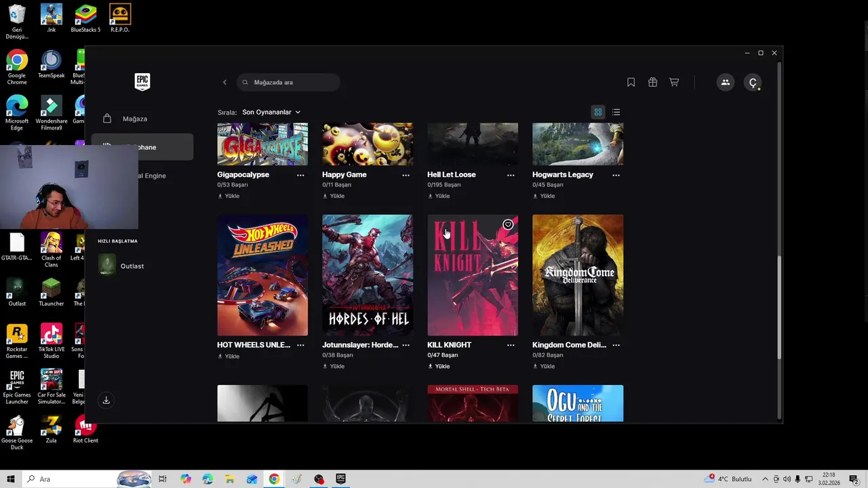Install Hell Let Loose via Yükle
Image resolution: width=868 pixels, height=488 pixels.
439,196
